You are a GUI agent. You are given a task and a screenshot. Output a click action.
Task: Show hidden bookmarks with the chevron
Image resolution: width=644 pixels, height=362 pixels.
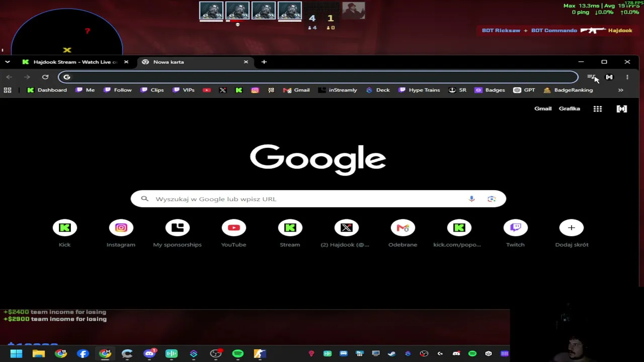pos(620,90)
